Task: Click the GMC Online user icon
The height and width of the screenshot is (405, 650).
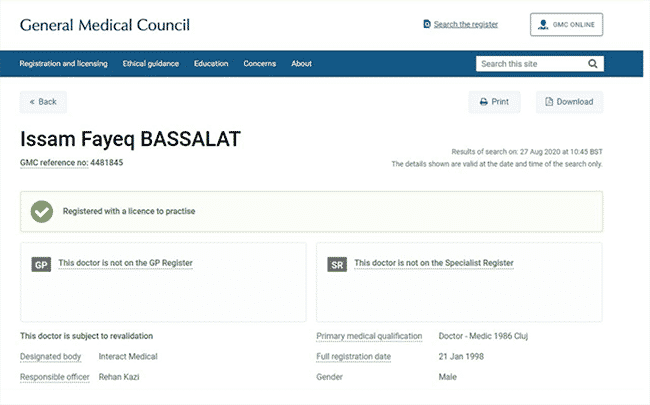Action: [x=543, y=24]
